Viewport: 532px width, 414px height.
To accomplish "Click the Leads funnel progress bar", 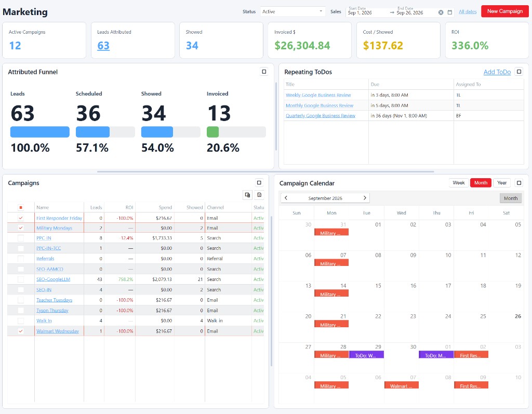I will point(39,132).
